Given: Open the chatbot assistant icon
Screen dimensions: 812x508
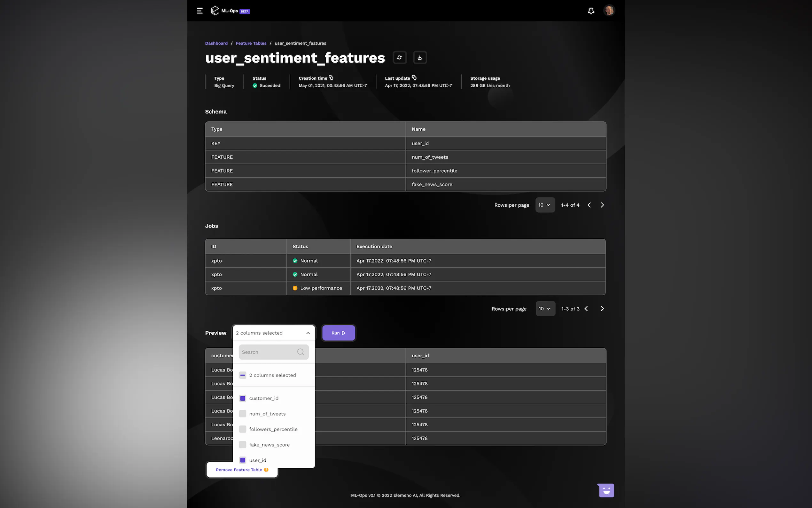Looking at the screenshot, I should [606, 490].
